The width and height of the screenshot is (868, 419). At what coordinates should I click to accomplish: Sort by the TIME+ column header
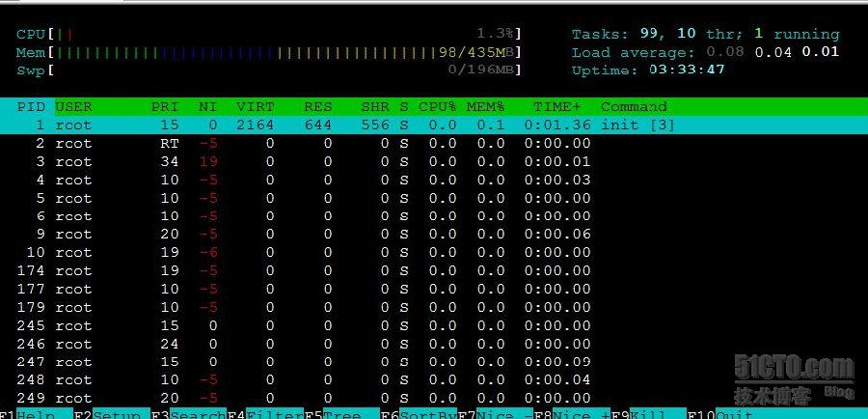pos(556,106)
